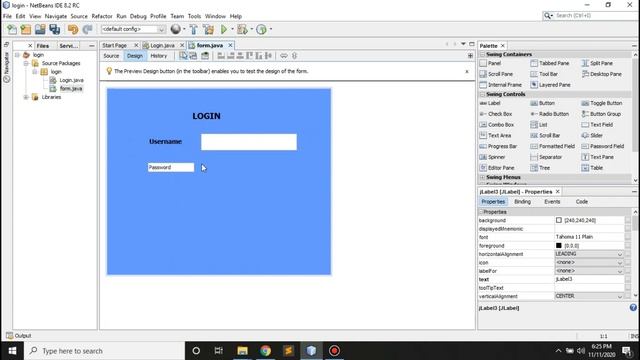The height and width of the screenshot is (360, 640).
Task: Pick the Table component in Palette
Action: click(x=592, y=168)
